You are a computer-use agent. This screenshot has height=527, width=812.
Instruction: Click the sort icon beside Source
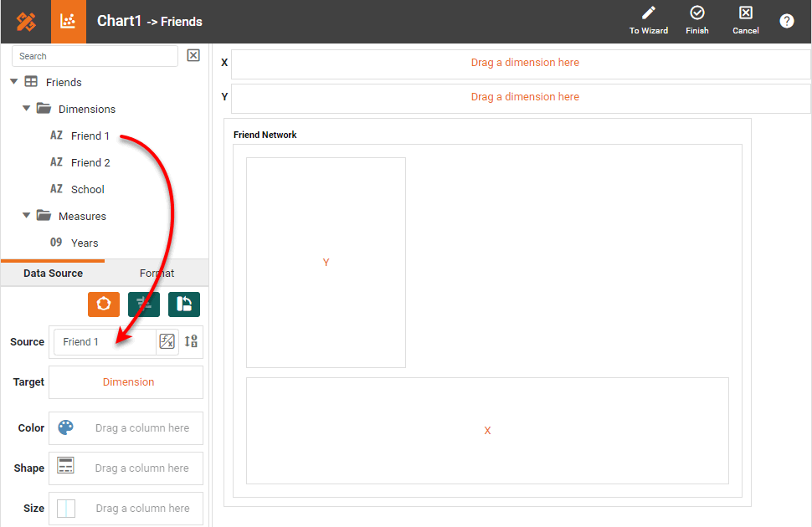tap(191, 341)
